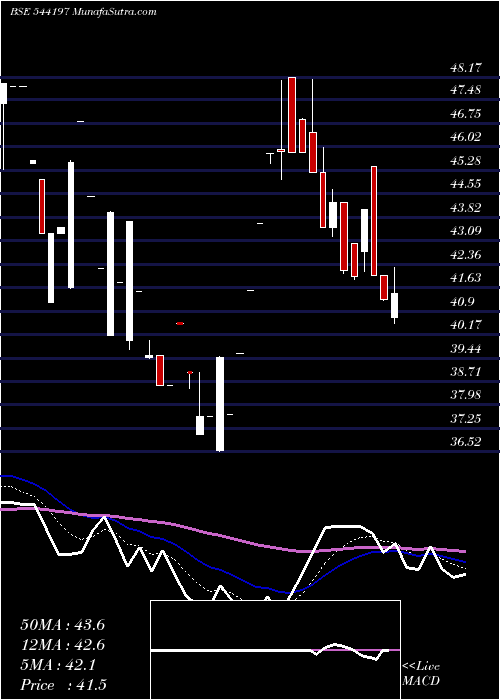
Task: Click inside the Live MACD inset chart
Action: [x=275, y=650]
